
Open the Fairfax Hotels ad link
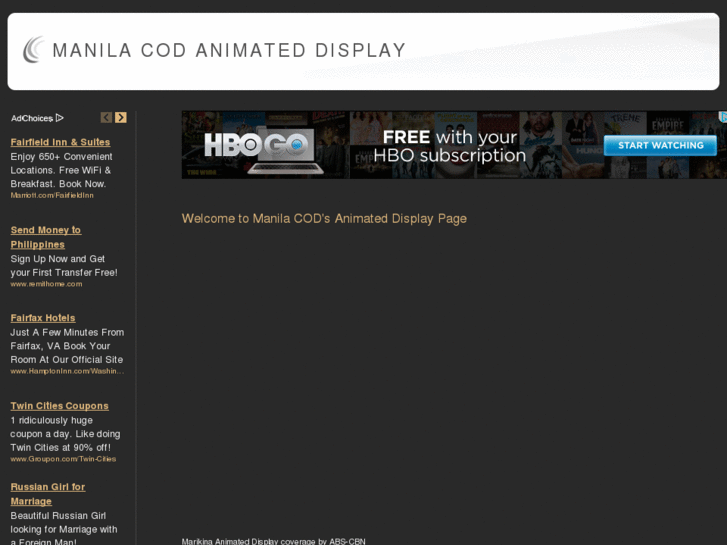[43, 318]
